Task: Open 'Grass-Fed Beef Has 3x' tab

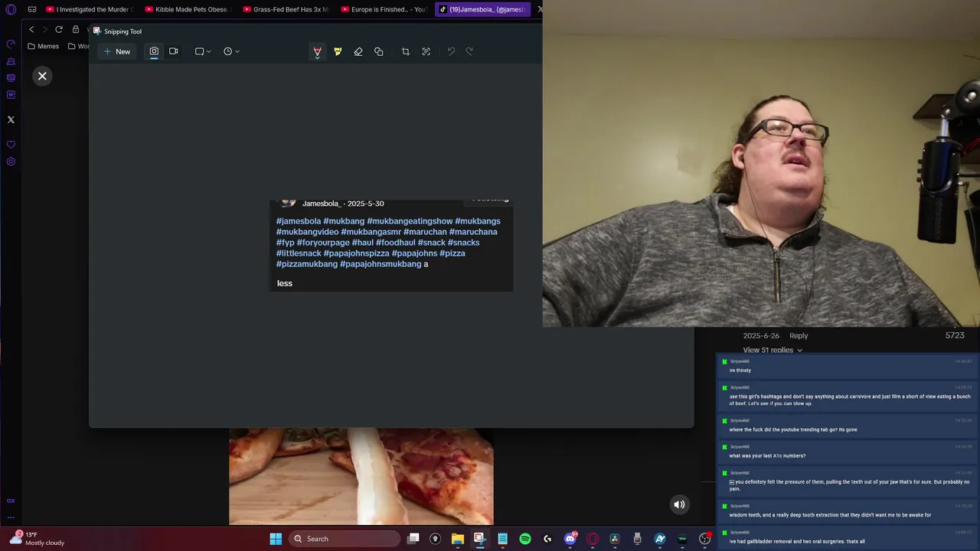Action: pos(285,9)
